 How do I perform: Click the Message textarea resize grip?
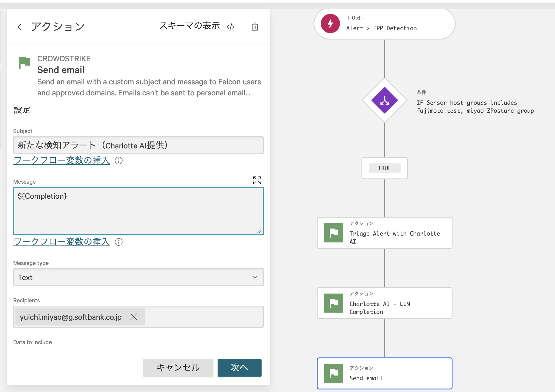(x=259, y=231)
